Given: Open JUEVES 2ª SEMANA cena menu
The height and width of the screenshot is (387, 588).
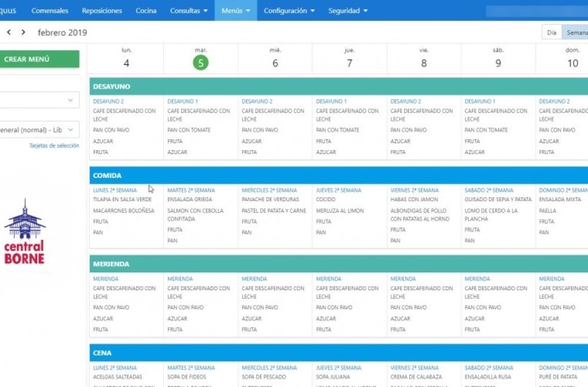Looking at the screenshot, I should (339, 367).
